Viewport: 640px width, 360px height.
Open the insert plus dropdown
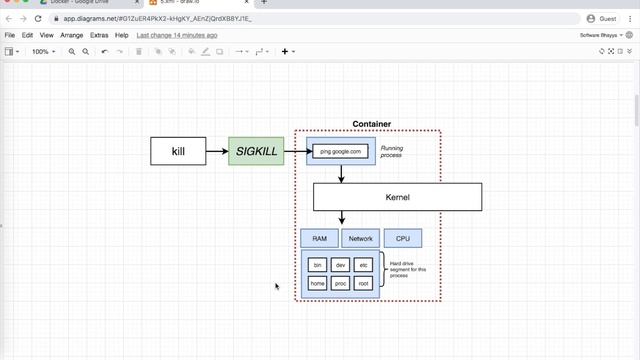tap(288, 52)
